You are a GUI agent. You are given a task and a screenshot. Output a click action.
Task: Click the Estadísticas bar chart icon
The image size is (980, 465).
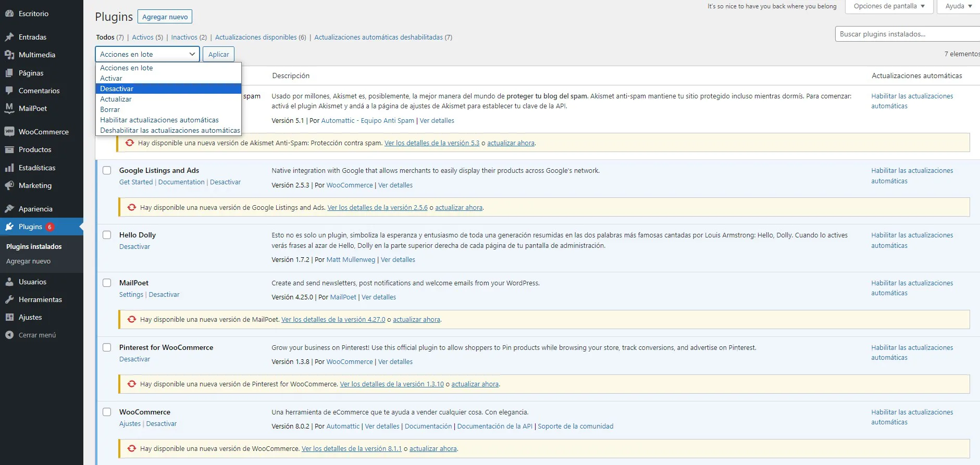(x=9, y=168)
